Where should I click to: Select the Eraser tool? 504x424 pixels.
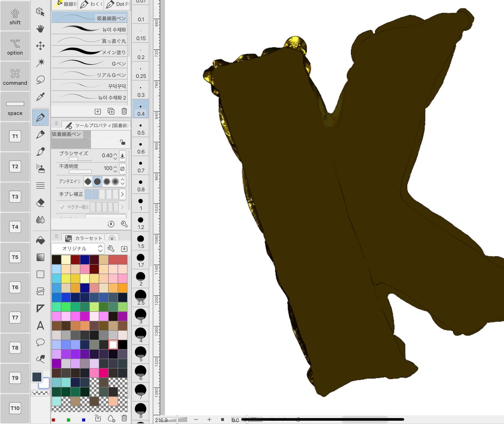pyautogui.click(x=40, y=203)
